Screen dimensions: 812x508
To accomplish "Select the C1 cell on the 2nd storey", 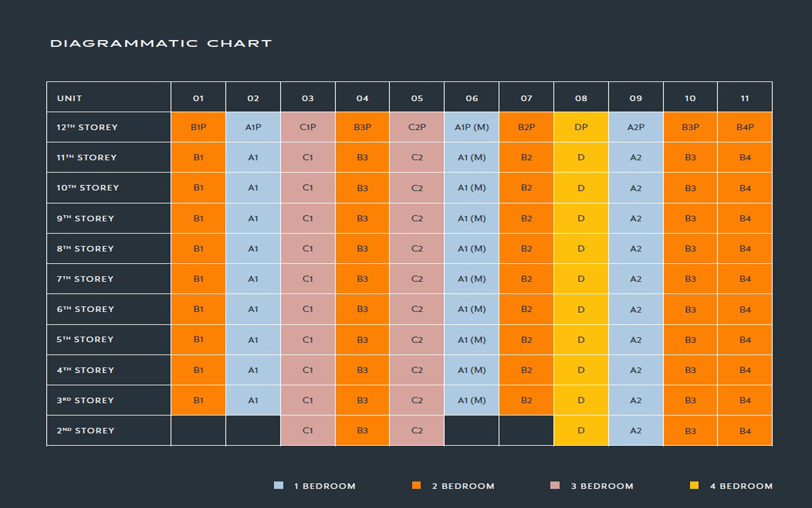I will pos(308,431).
